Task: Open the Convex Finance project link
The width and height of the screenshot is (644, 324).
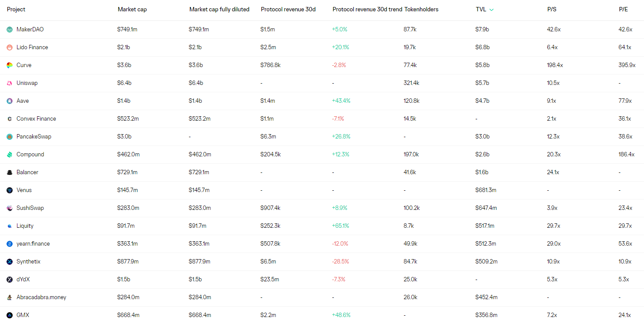Action: point(36,119)
